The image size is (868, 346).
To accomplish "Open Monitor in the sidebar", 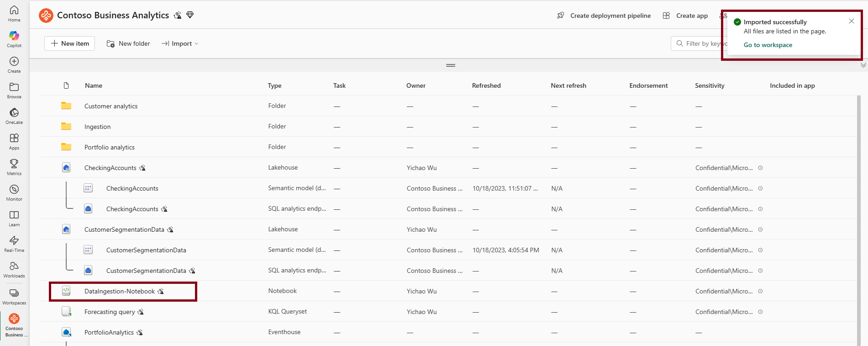I will [x=14, y=192].
